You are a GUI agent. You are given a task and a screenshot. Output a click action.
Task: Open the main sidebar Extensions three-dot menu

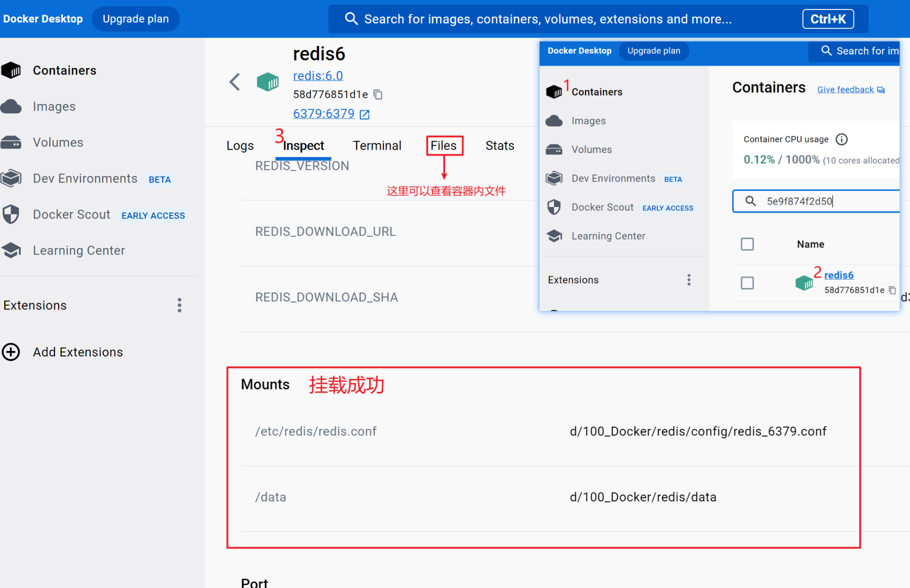point(179,305)
